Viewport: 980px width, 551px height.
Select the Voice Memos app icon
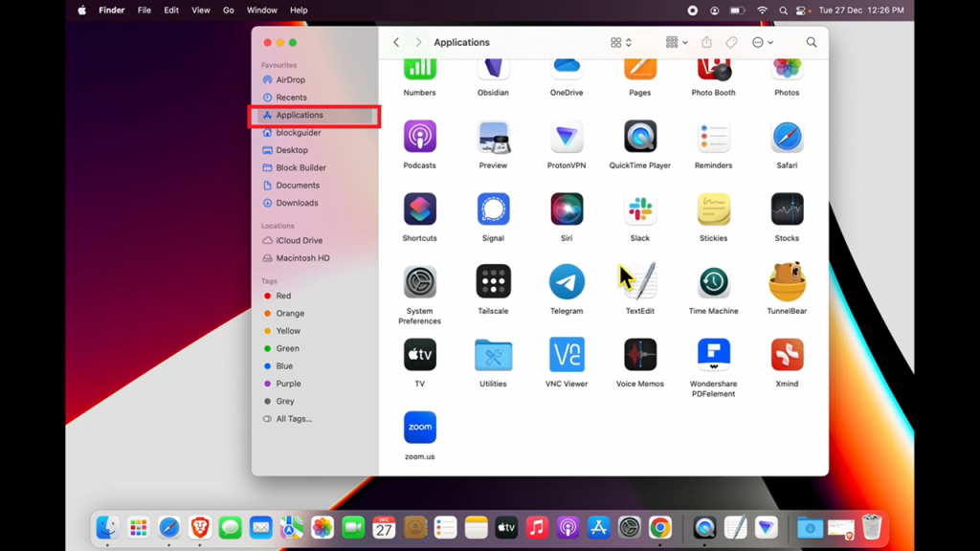[640, 354]
